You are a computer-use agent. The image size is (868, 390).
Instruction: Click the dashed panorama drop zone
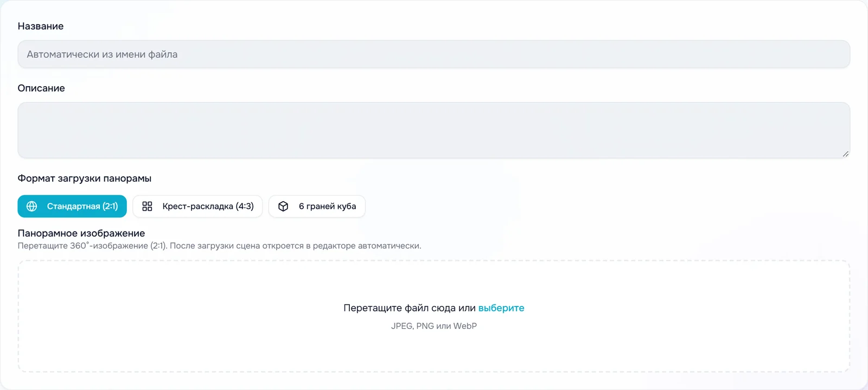point(433,316)
